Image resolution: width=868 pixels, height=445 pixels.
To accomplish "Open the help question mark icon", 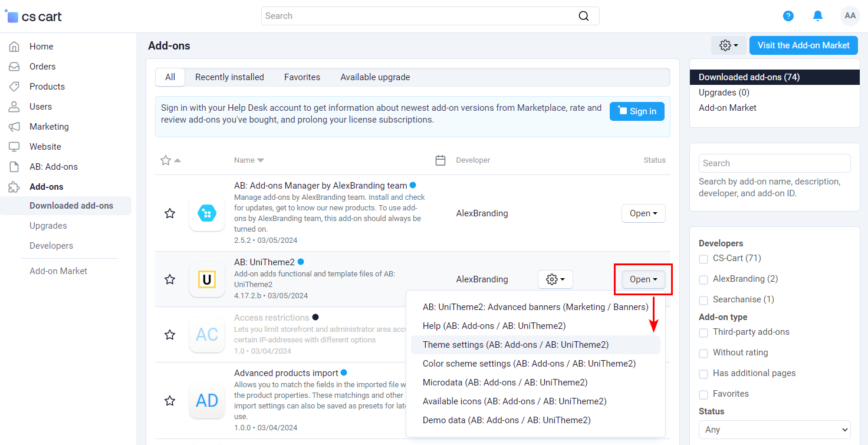I will click(788, 16).
